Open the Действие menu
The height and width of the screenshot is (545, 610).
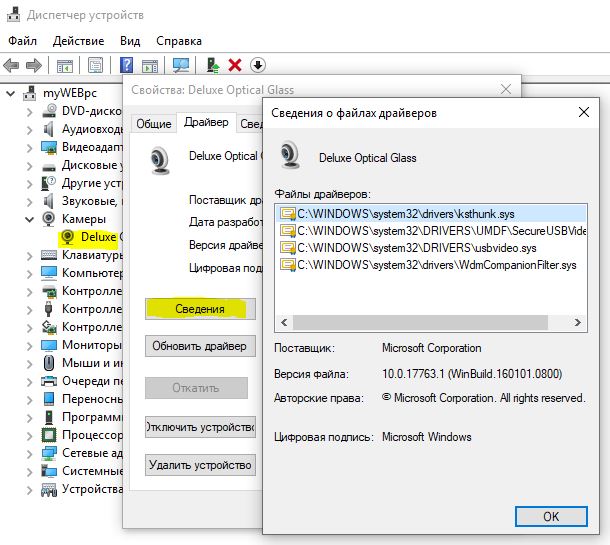coord(79,41)
